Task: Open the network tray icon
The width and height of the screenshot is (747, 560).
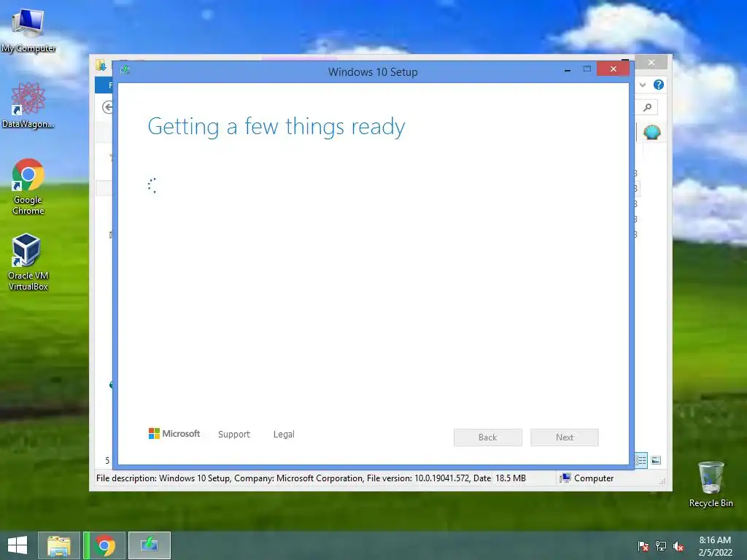Action: point(661,546)
